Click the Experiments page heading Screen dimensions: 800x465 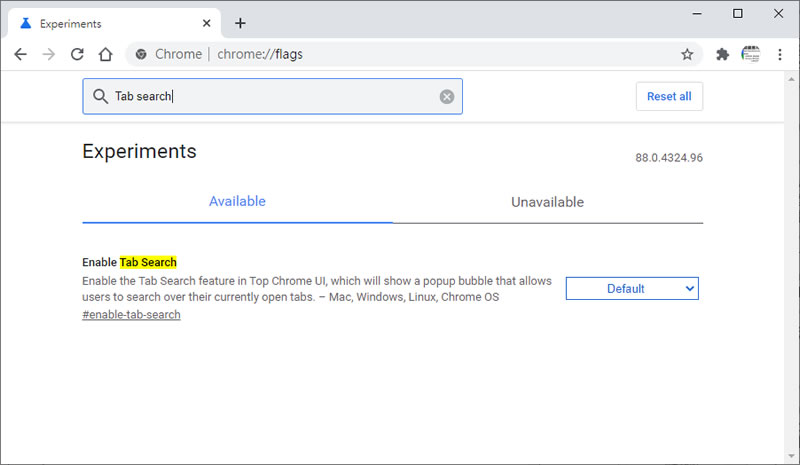click(139, 152)
